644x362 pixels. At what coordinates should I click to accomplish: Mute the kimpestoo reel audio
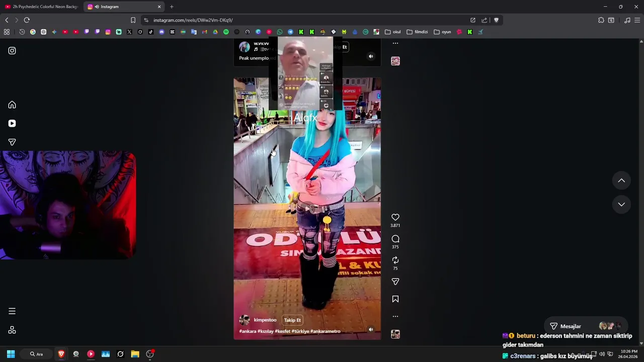[371, 330]
